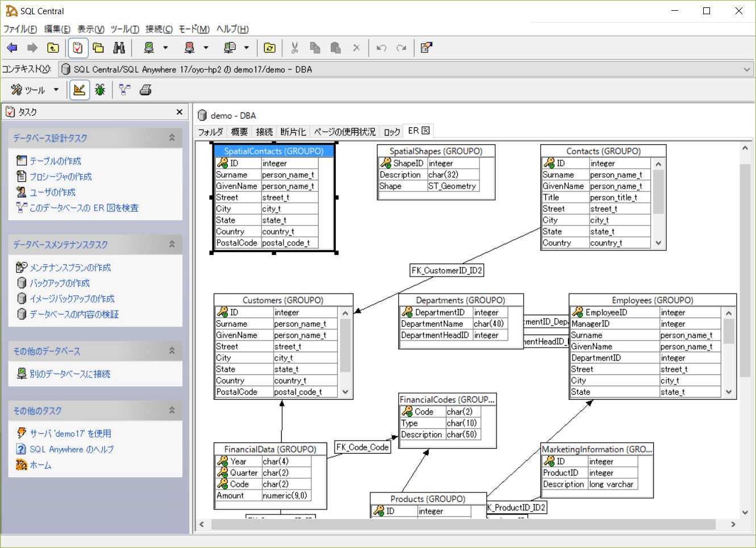Refresh the folder with refresh icon
This screenshot has height=548, width=756.
click(x=270, y=48)
